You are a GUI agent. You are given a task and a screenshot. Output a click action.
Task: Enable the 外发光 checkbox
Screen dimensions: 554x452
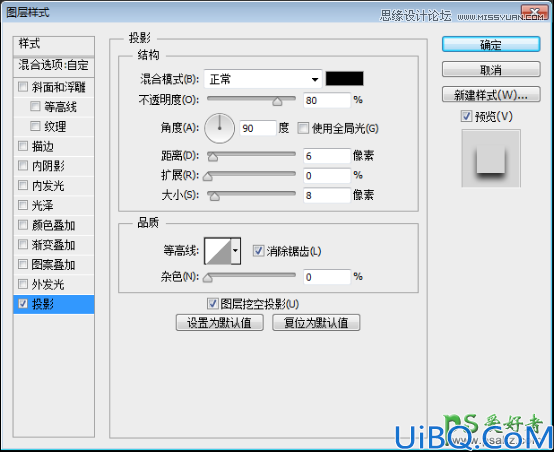point(23,284)
